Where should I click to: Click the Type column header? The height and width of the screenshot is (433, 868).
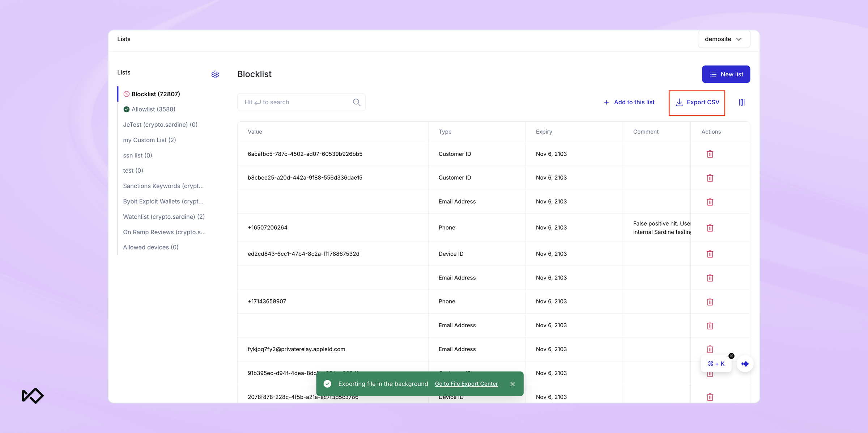[445, 132]
